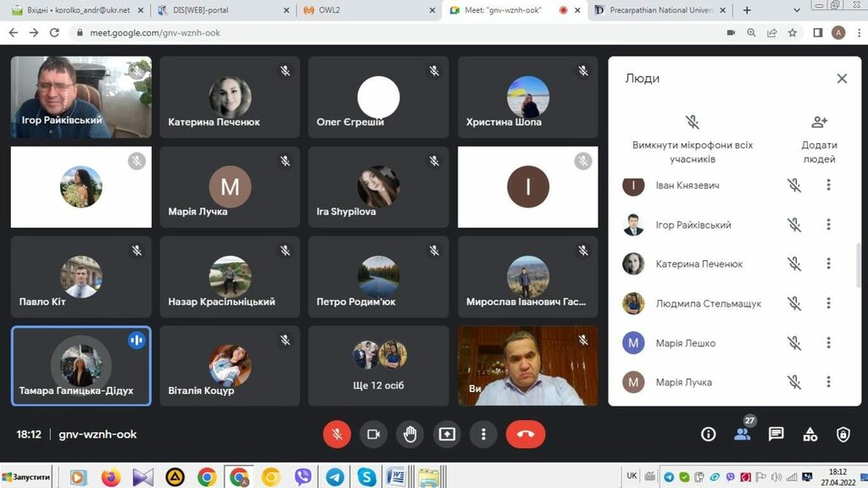The width and height of the screenshot is (868, 488).
Task: Start presenting your screen
Action: [447, 434]
